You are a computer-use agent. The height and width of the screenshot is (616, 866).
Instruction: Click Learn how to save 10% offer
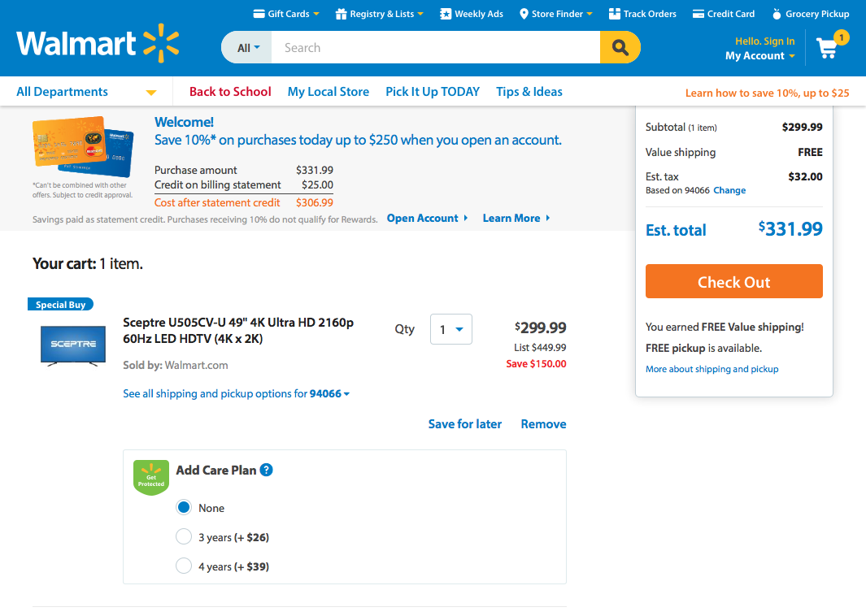(x=767, y=93)
